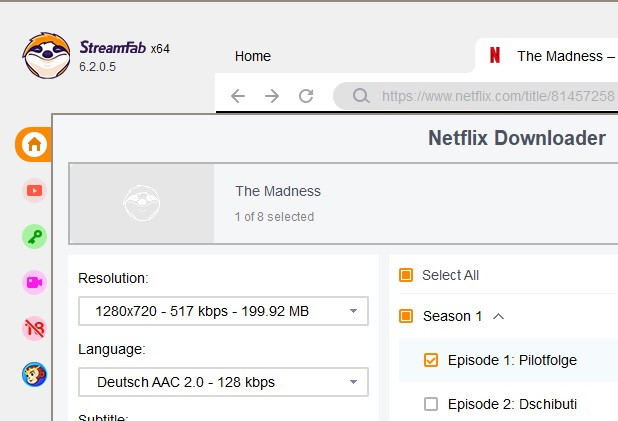
Task: Switch to the Home tab
Action: coord(253,56)
